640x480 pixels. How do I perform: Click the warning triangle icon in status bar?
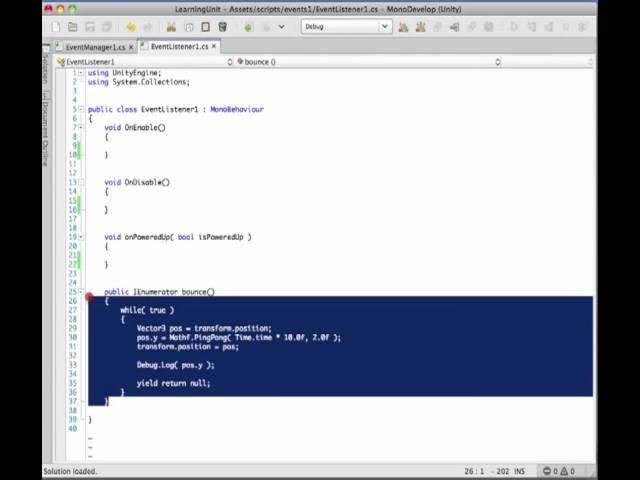point(564,471)
